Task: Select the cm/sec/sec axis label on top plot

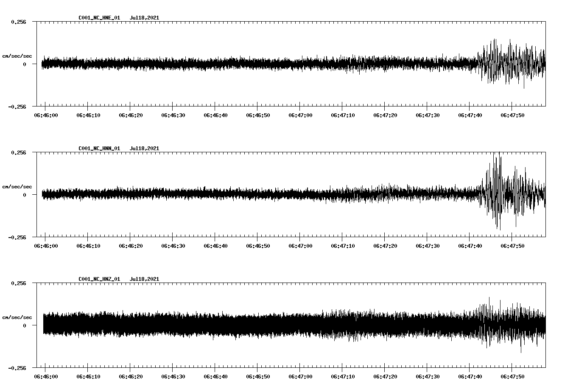Action: pyautogui.click(x=17, y=56)
